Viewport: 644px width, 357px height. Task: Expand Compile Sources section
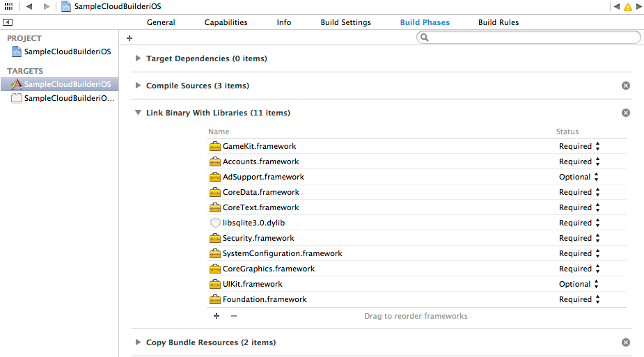click(138, 86)
